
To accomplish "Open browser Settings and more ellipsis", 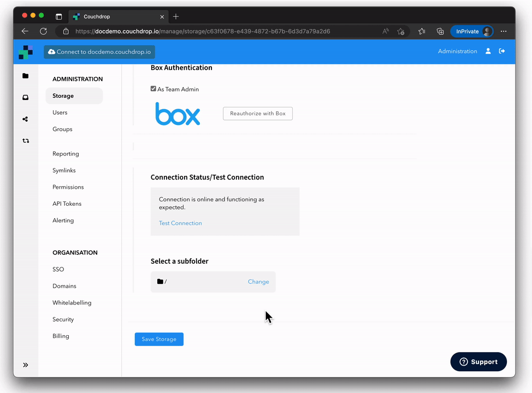I will (504, 31).
